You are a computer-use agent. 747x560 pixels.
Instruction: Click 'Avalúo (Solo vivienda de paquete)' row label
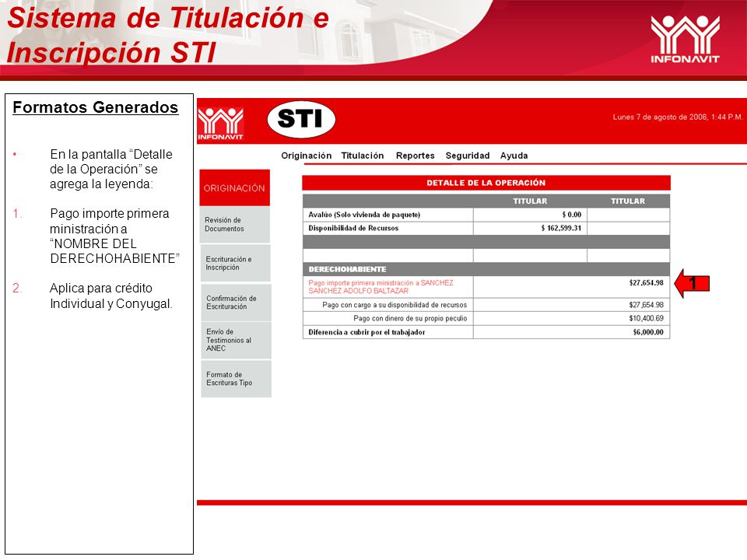click(x=364, y=215)
